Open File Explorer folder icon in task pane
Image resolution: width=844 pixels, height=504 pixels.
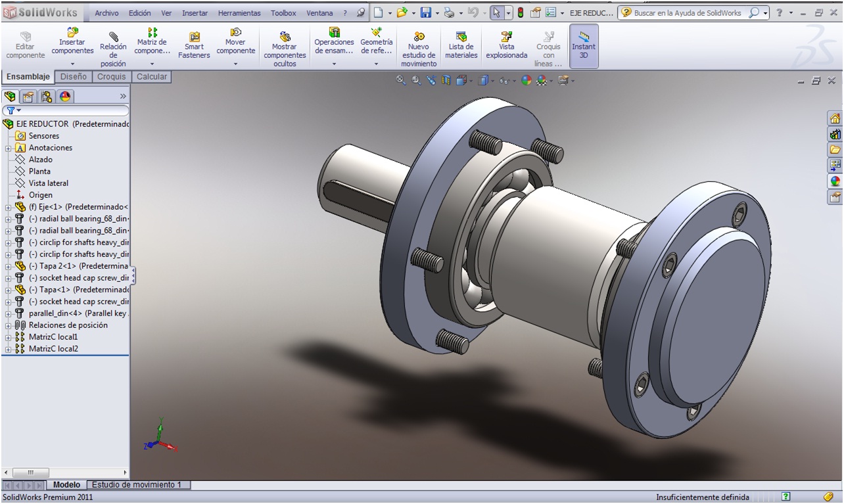[x=835, y=149]
